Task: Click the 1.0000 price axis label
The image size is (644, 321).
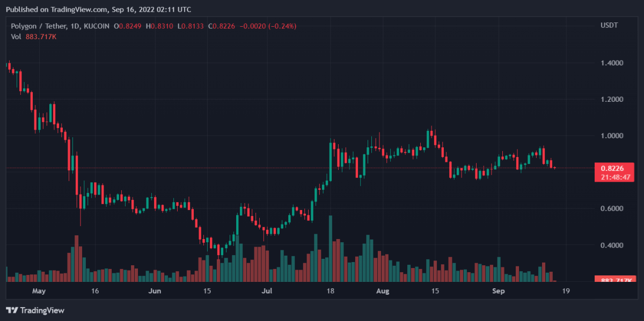Action: (612, 136)
